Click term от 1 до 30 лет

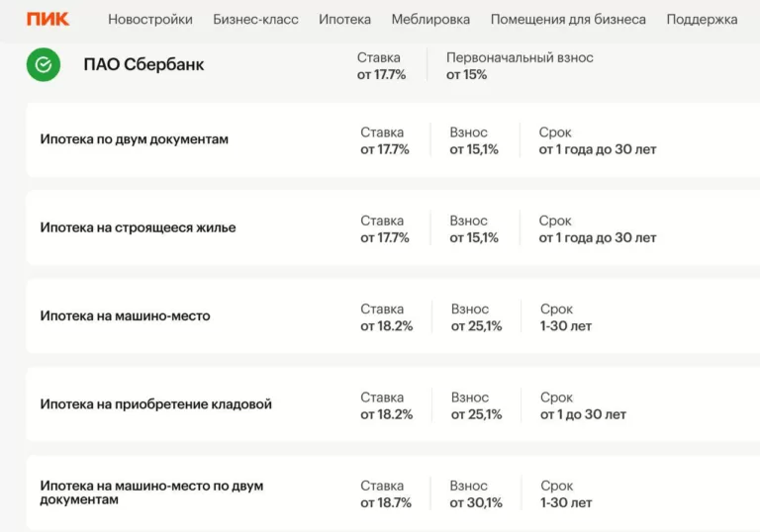583,414
